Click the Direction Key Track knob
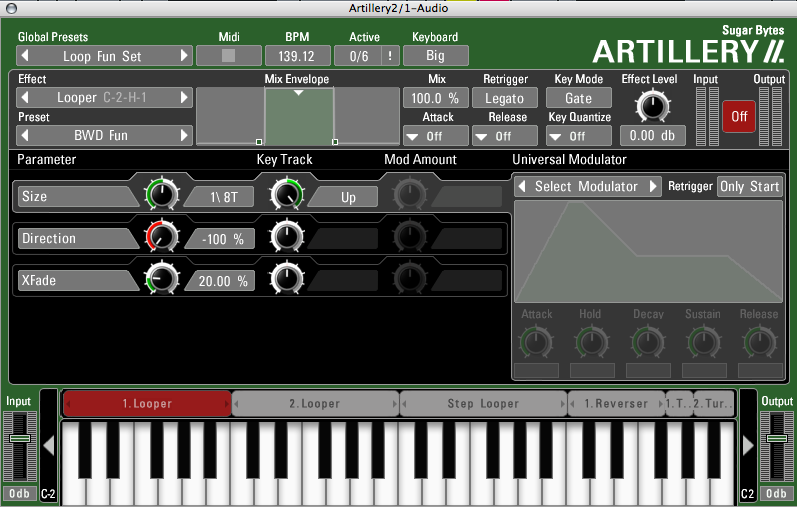 287,236
